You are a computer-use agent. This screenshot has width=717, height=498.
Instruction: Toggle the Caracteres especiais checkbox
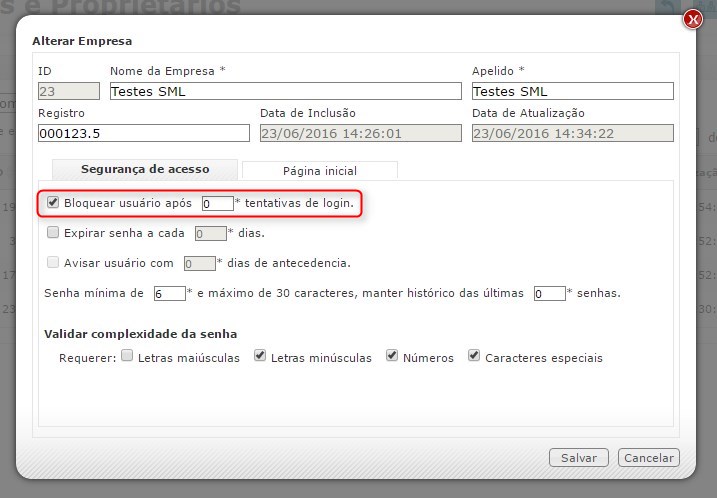click(x=474, y=356)
